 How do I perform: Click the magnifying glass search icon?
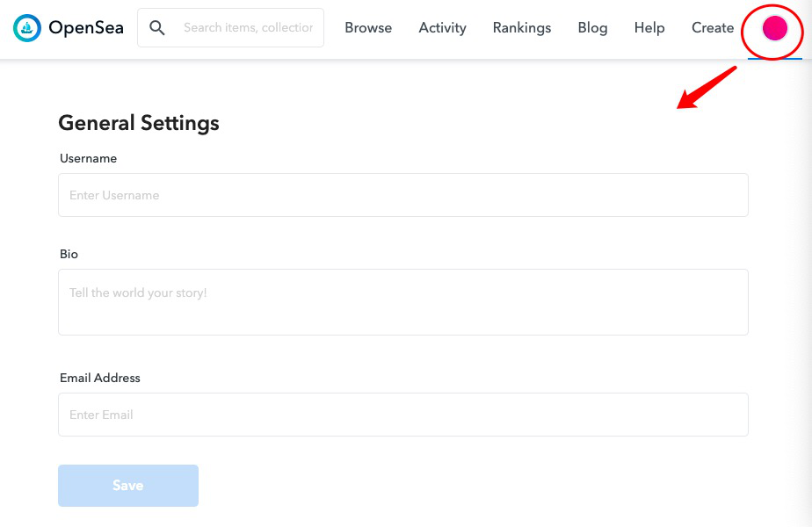[157, 28]
